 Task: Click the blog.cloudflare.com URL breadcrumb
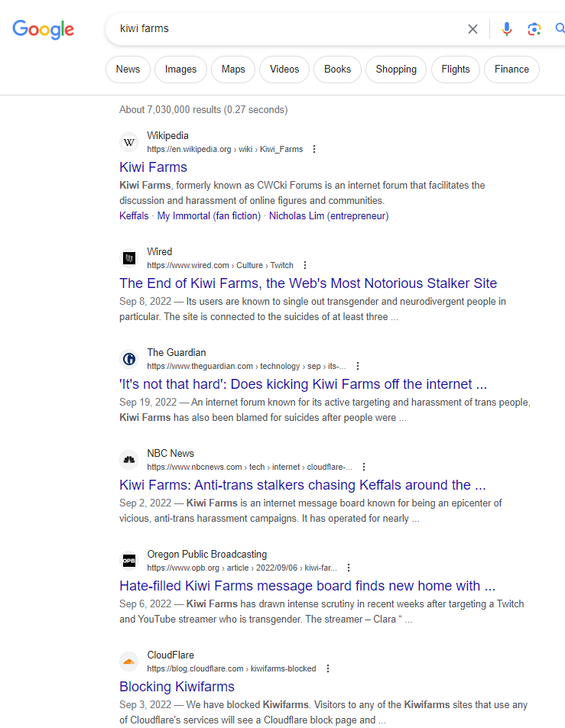click(232, 668)
